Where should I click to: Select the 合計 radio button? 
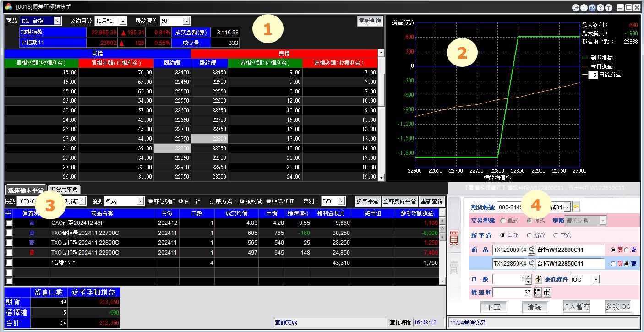point(181,201)
